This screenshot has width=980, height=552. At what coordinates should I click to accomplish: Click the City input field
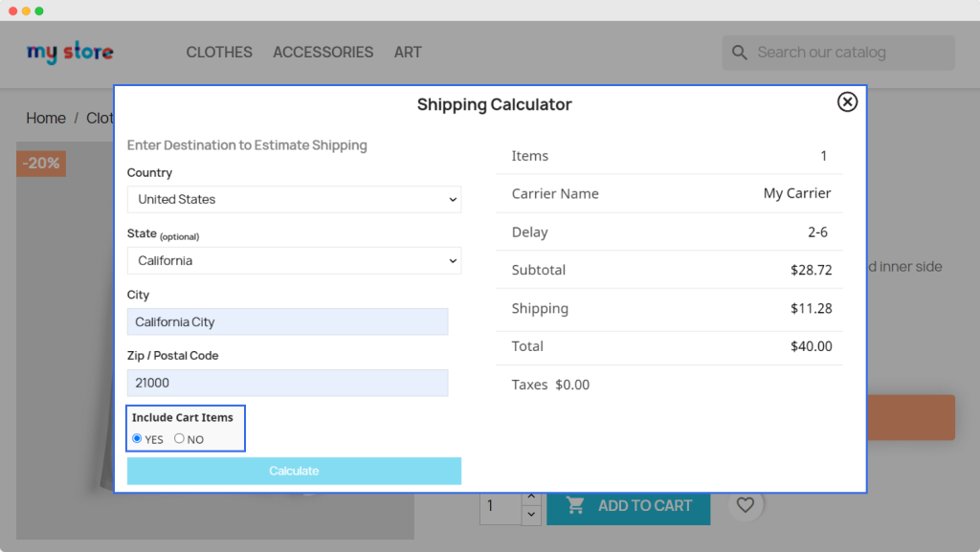pos(287,321)
